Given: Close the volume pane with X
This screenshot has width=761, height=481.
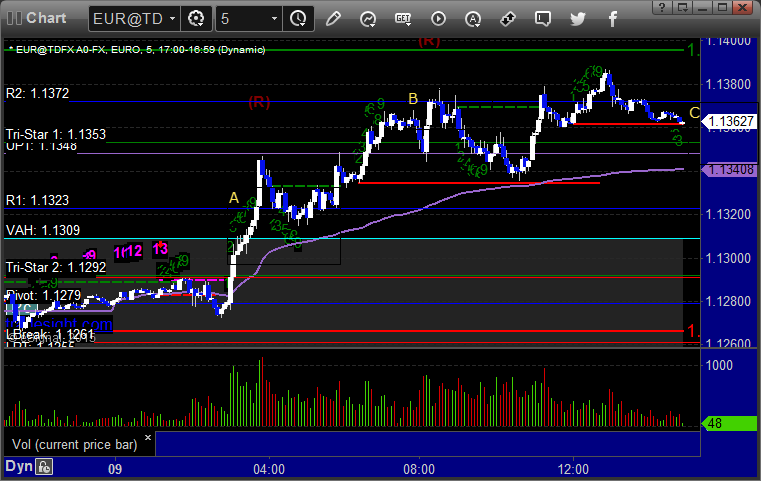Looking at the screenshot, I should (x=148, y=438).
